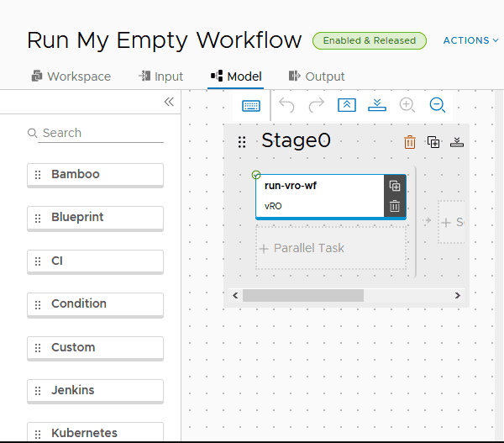This screenshot has width=504, height=443.
Task: Click the zoom out magnifier icon
Action: point(437,105)
